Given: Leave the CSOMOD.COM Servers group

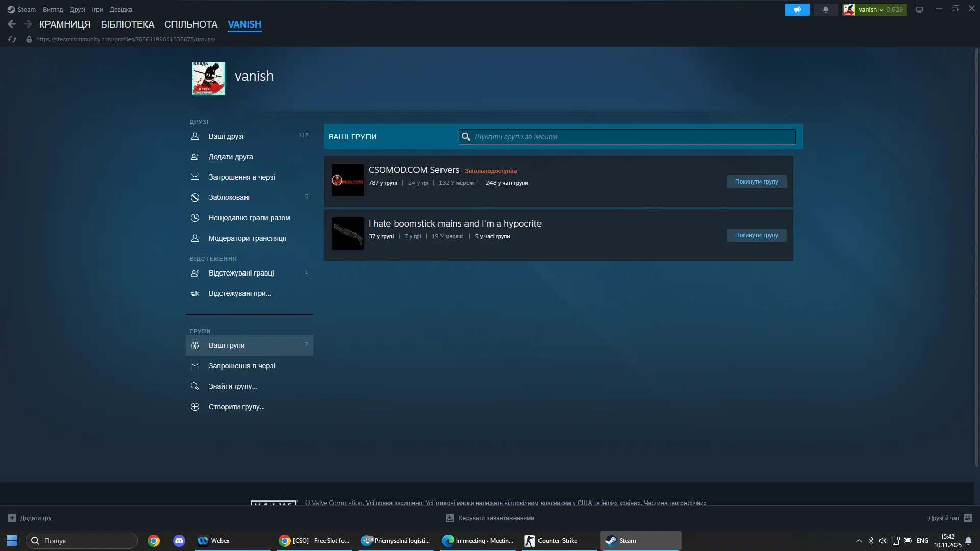Looking at the screenshot, I should pos(756,182).
